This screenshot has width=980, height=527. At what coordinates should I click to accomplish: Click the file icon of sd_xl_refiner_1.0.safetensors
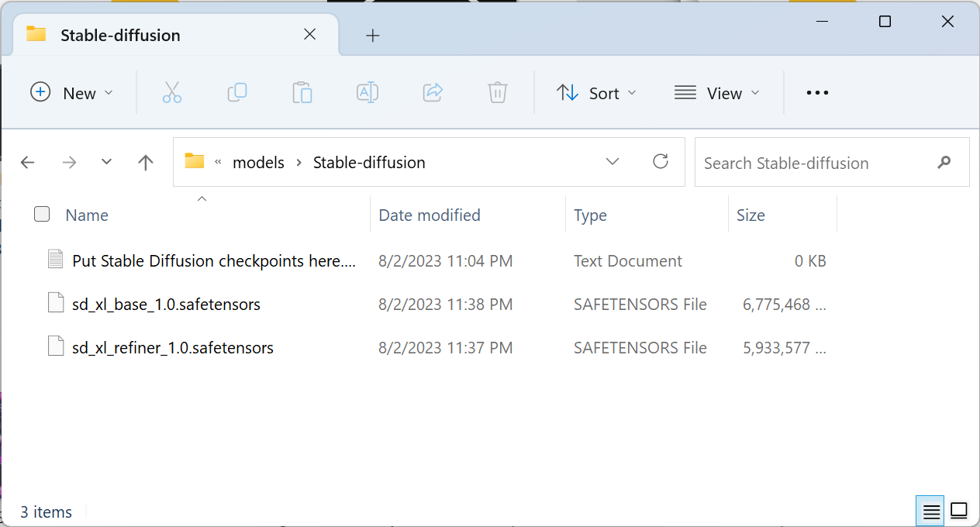[55, 346]
